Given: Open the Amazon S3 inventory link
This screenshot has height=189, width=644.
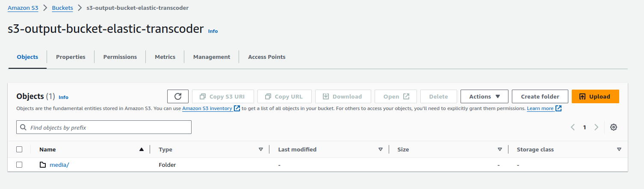Looking at the screenshot, I should point(207,108).
